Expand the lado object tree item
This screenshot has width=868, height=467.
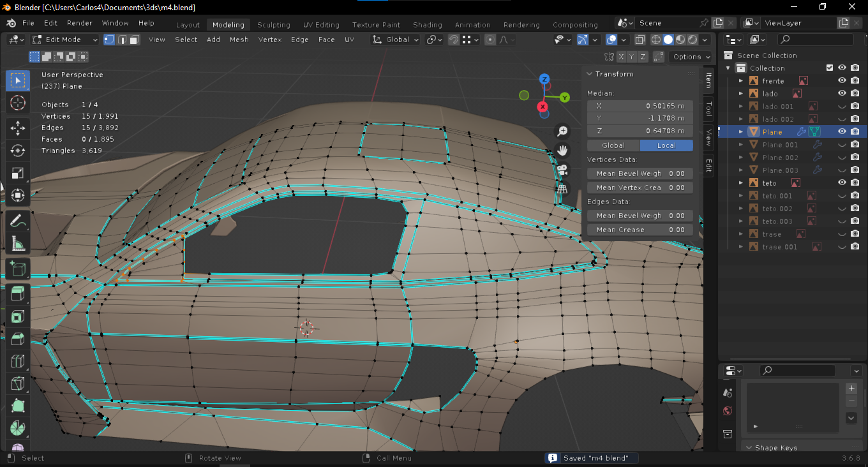click(741, 94)
